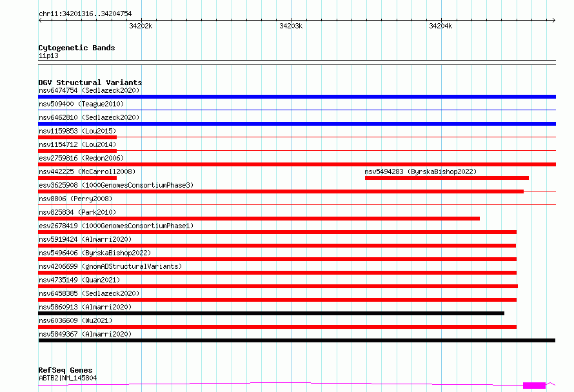The height and width of the screenshot is (392, 574).
Task: Click the DGV Structural Variants track title
Action: [x=90, y=83]
